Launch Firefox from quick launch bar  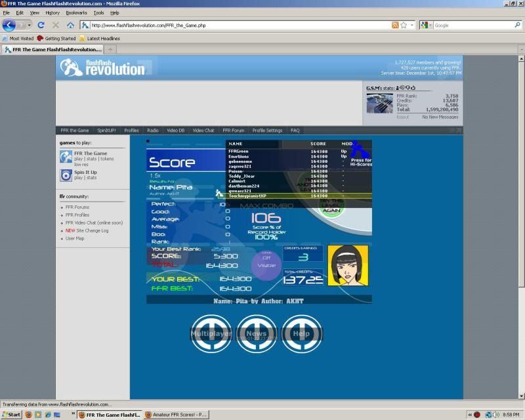coord(28,415)
